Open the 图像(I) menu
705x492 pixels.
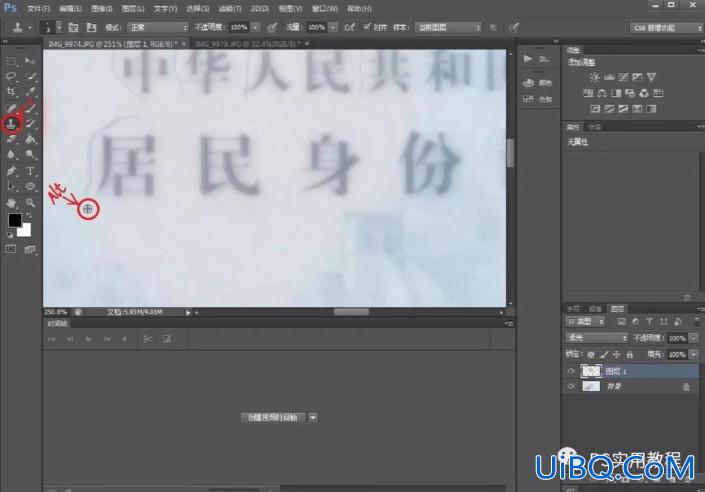coord(102,9)
